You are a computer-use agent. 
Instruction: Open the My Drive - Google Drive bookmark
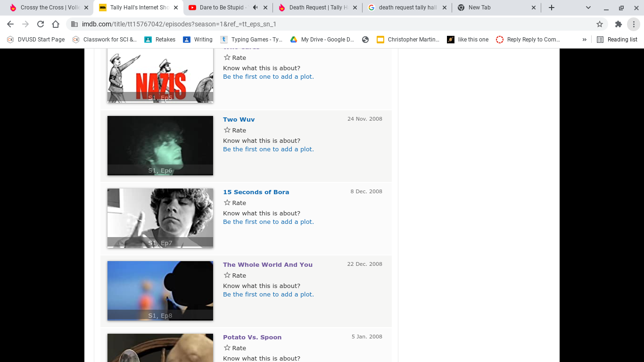(x=322, y=40)
